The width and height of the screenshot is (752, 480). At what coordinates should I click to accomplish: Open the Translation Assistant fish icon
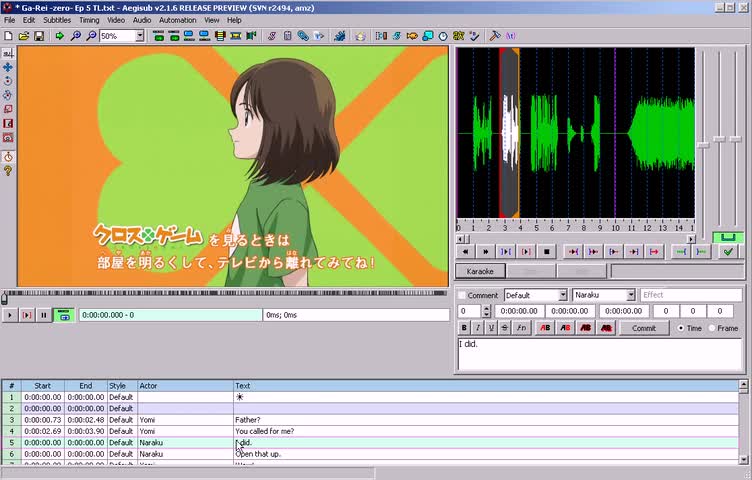point(412,36)
